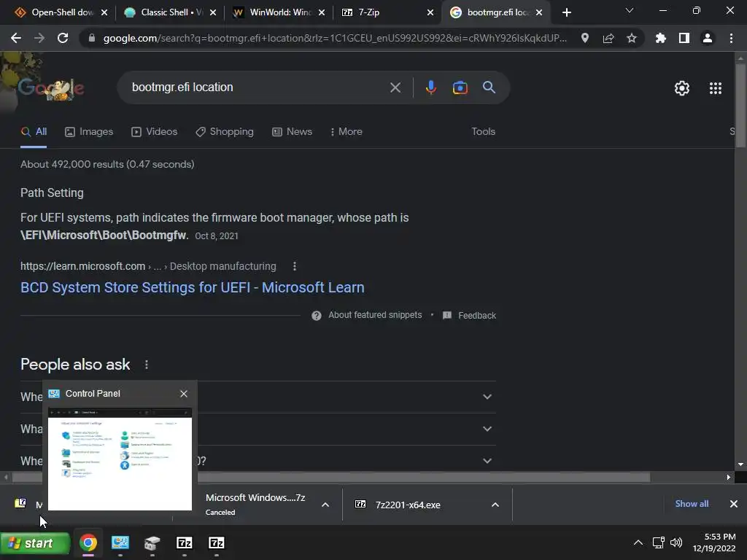The image size is (747, 560).
Task: Open the Google apps grid
Action: point(716,88)
